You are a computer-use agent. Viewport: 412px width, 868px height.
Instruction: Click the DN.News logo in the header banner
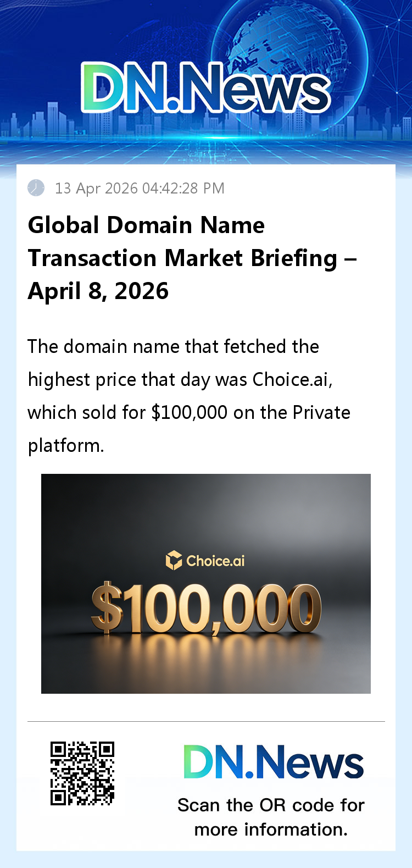205,88
